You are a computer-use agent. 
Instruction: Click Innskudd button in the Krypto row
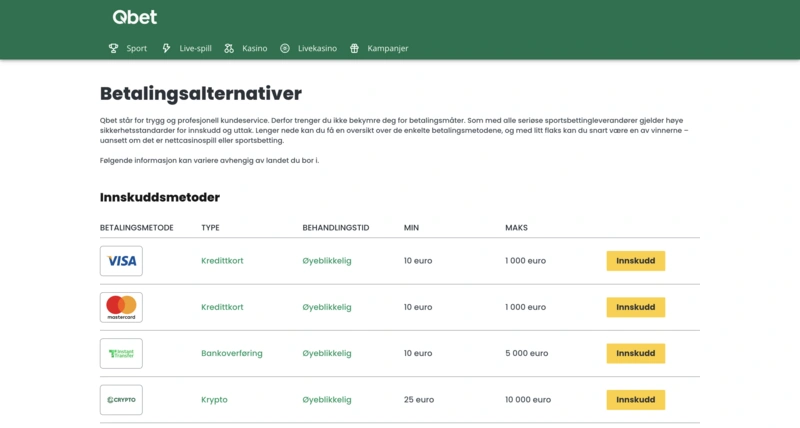[x=636, y=399]
